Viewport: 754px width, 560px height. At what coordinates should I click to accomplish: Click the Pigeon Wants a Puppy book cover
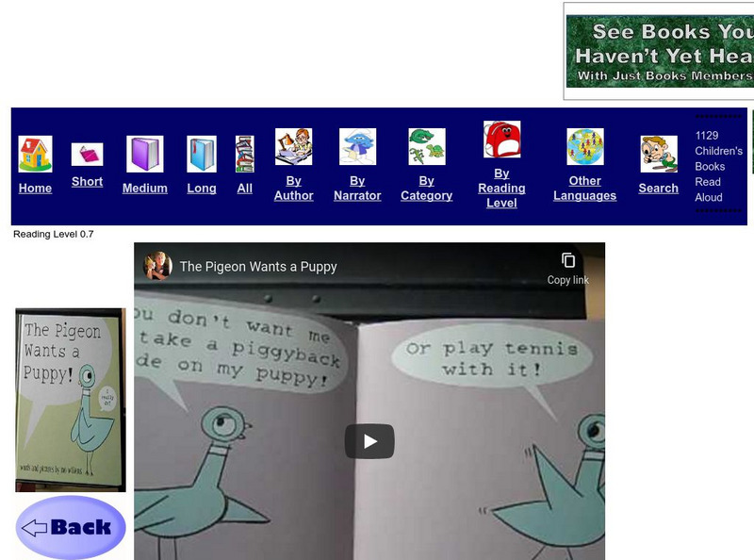pos(68,396)
